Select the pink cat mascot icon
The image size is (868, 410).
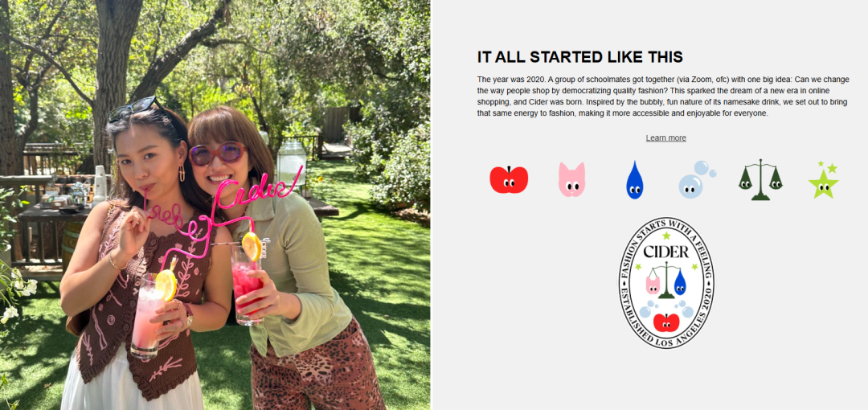572,179
